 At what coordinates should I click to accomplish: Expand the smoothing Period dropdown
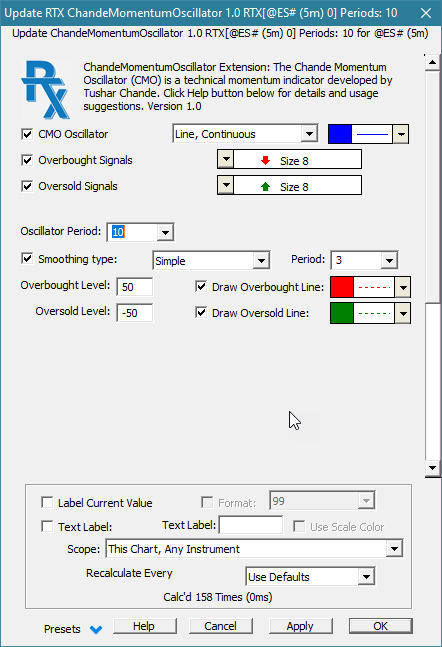click(389, 260)
